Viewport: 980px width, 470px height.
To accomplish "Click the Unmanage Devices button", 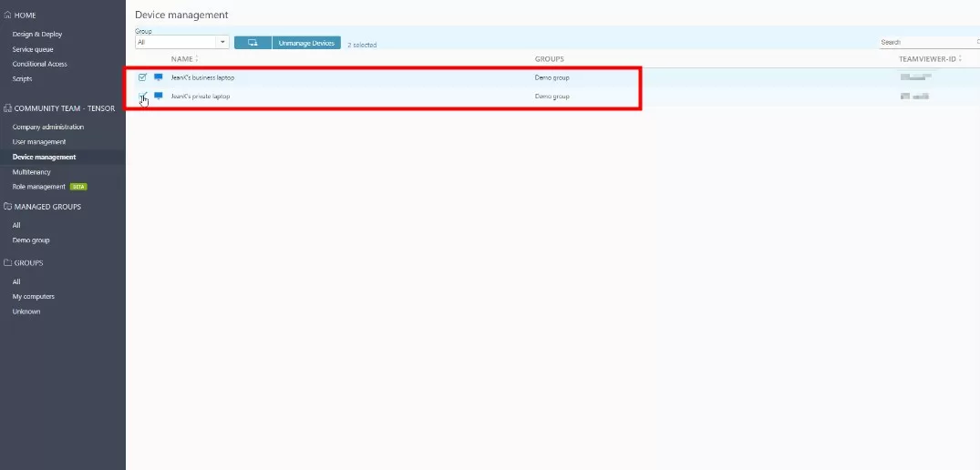I will click(306, 43).
